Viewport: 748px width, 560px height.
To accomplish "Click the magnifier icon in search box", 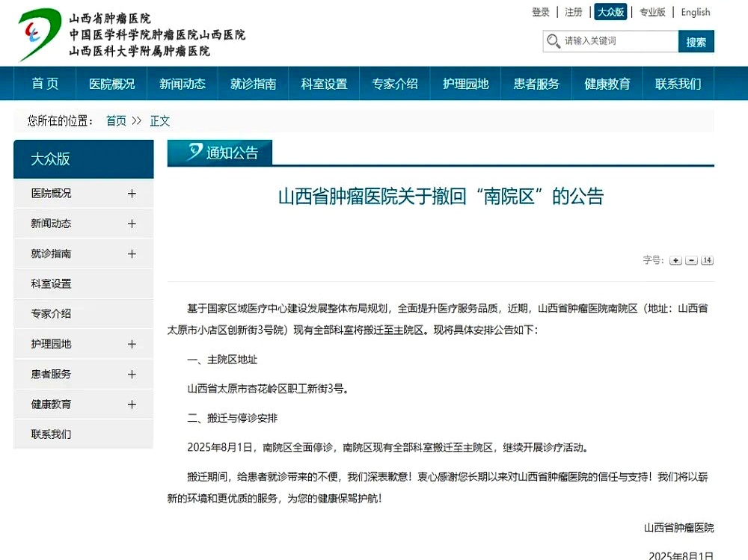I will click(x=553, y=41).
